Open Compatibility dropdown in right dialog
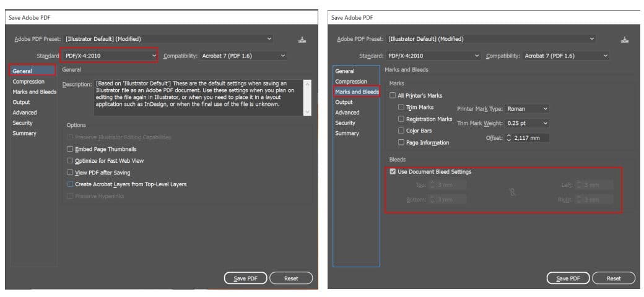This screenshot has height=297, width=644. tap(566, 56)
